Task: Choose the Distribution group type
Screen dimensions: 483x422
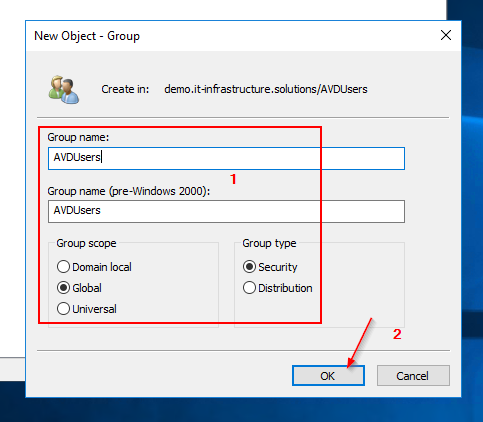Action: tap(249, 288)
